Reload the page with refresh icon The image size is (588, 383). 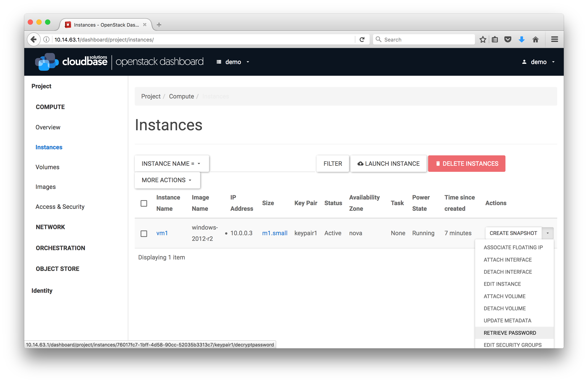362,39
